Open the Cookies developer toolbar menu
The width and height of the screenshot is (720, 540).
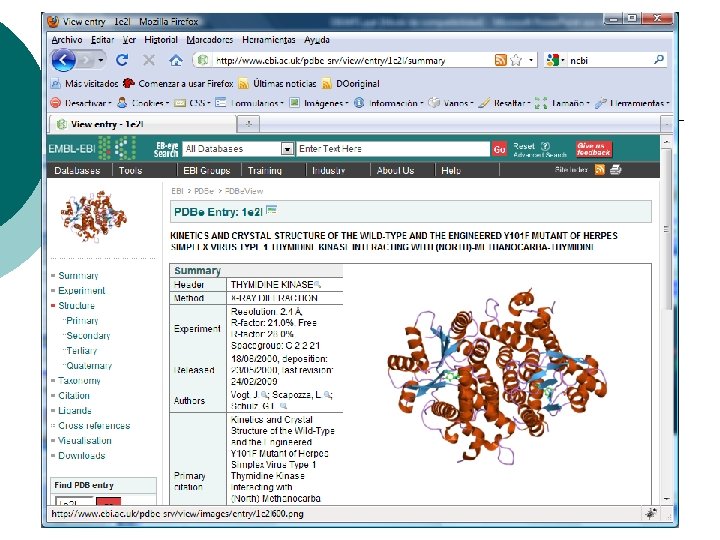(143, 103)
